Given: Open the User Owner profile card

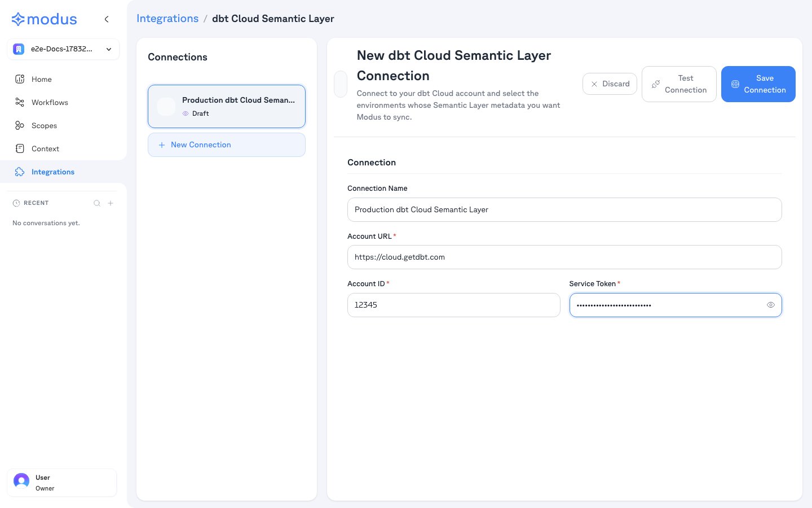Looking at the screenshot, I should coord(62,483).
